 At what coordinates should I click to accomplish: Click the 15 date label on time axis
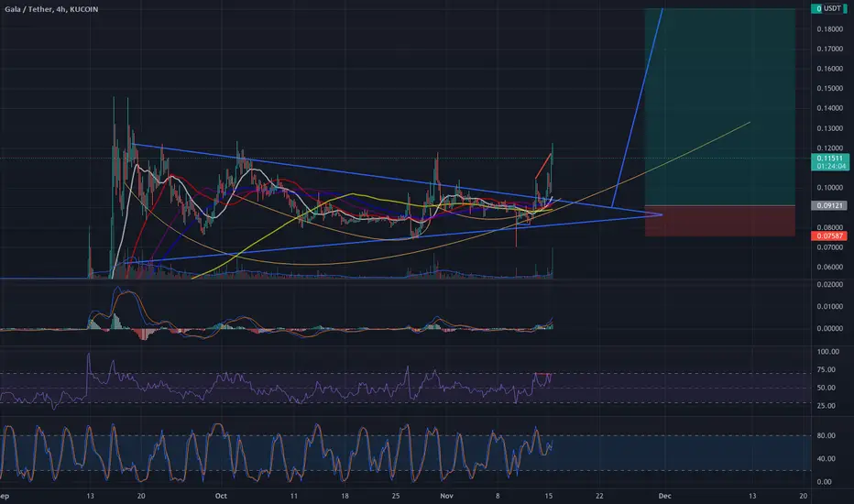(x=549, y=497)
